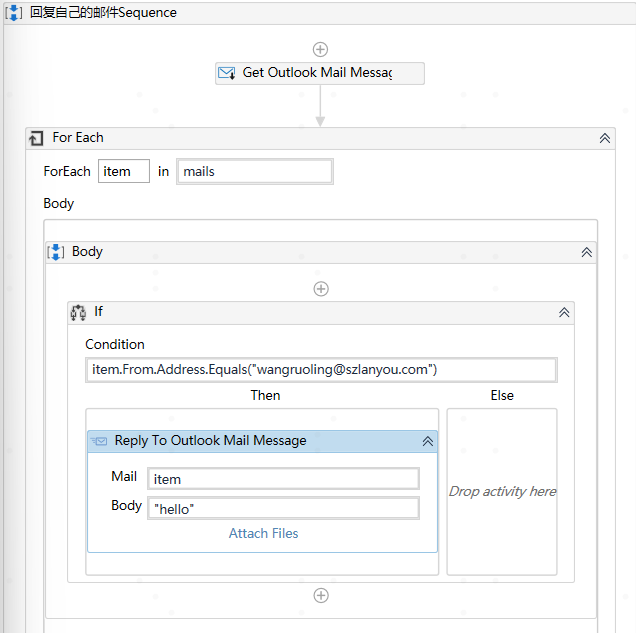Select the Get Outlook Mail Messages activity
The height and width of the screenshot is (633, 636).
tap(320, 73)
